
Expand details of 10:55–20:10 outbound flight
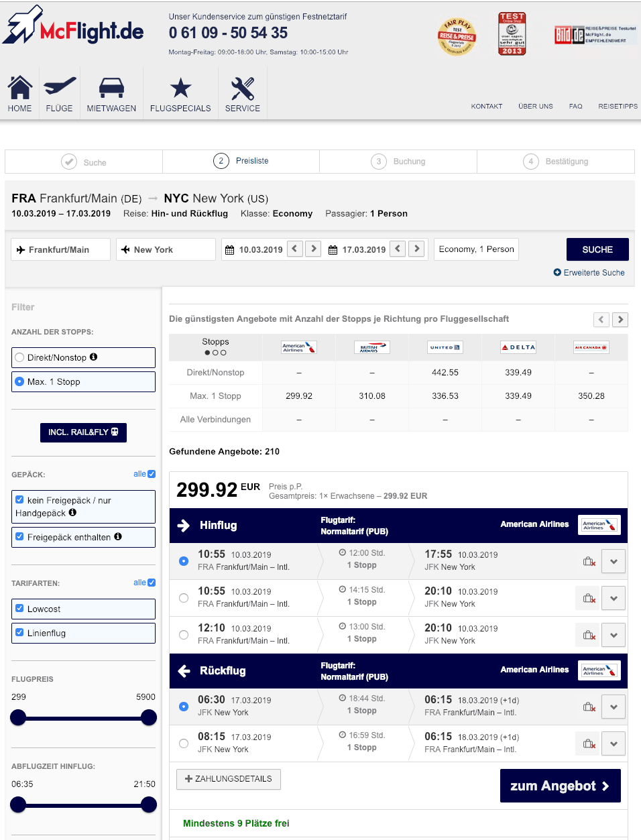pyautogui.click(x=614, y=599)
